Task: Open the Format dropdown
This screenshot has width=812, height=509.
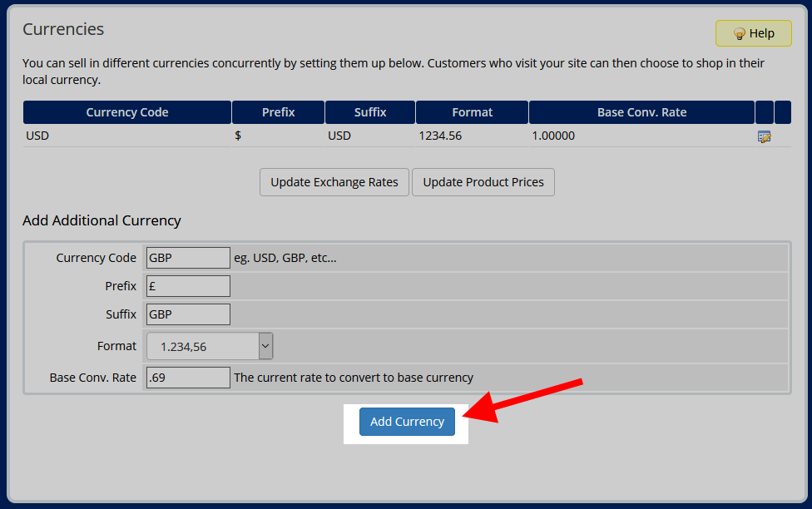Action: click(x=210, y=347)
